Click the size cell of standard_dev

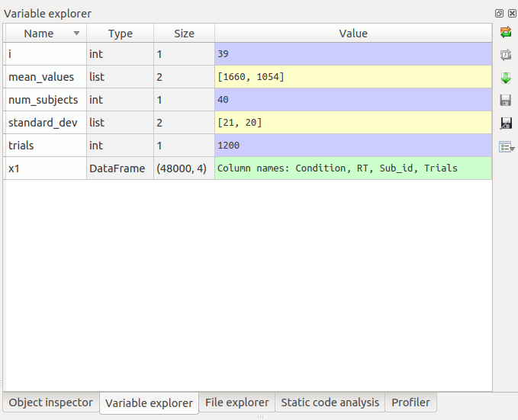click(185, 123)
